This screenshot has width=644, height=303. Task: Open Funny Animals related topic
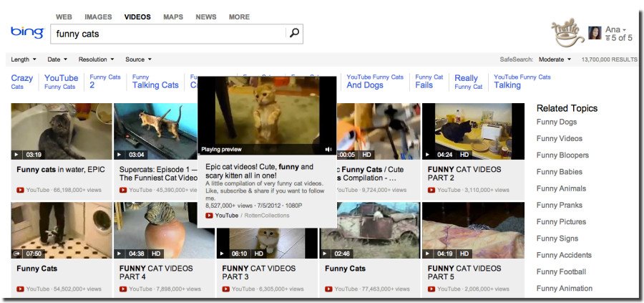coord(561,188)
